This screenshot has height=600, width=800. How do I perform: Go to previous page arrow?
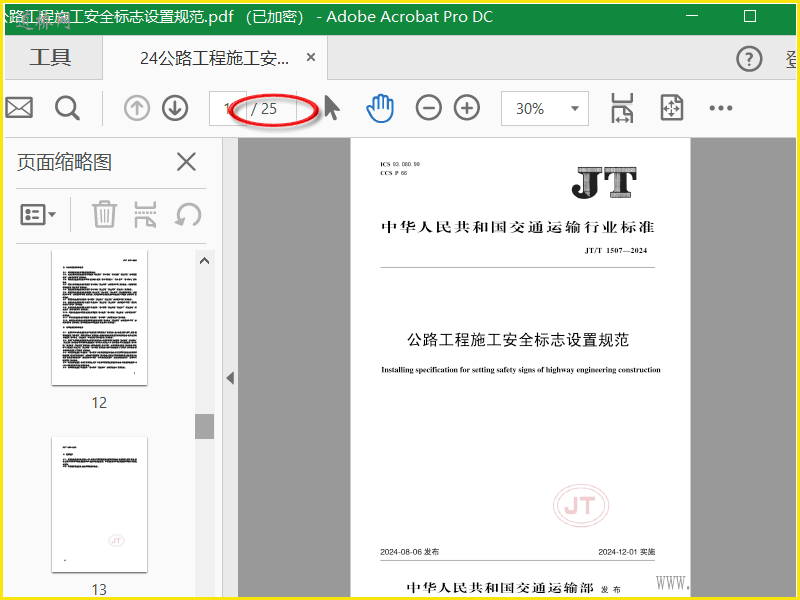coord(137,108)
